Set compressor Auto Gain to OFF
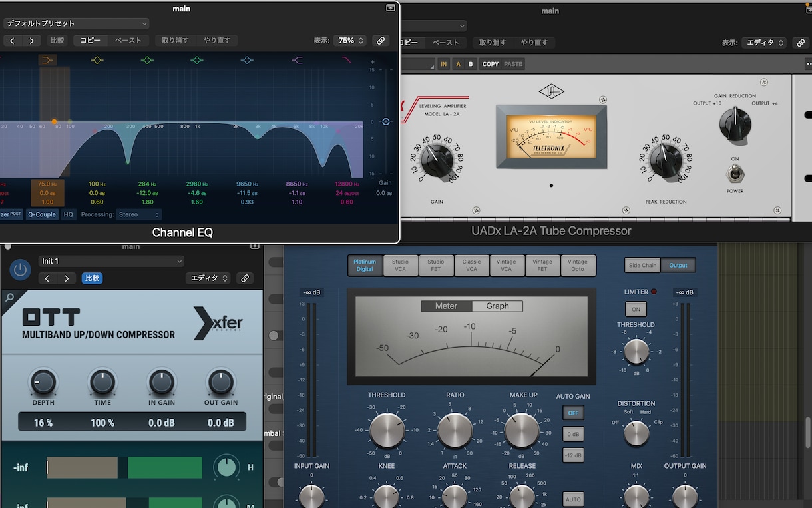 tap(573, 413)
